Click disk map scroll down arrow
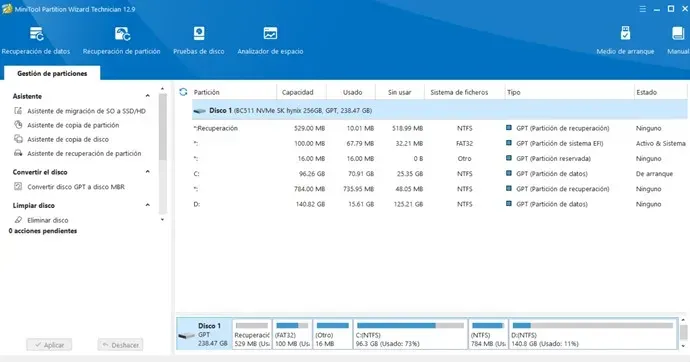The width and height of the screenshot is (690, 362). 683,346
